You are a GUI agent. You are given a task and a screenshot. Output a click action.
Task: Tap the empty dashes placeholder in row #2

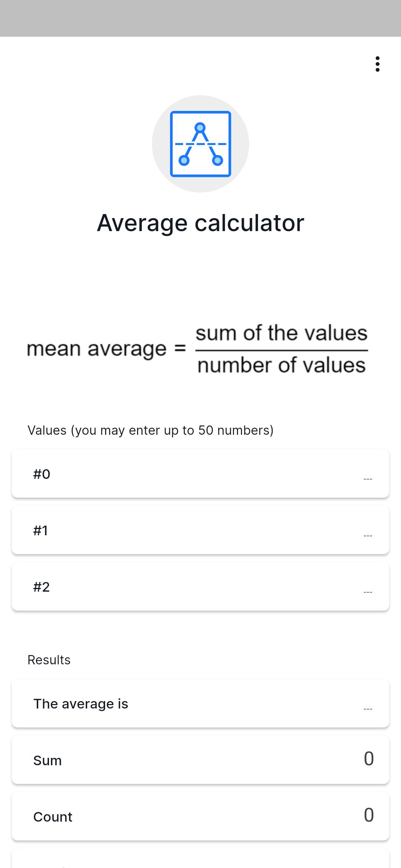[x=368, y=592]
